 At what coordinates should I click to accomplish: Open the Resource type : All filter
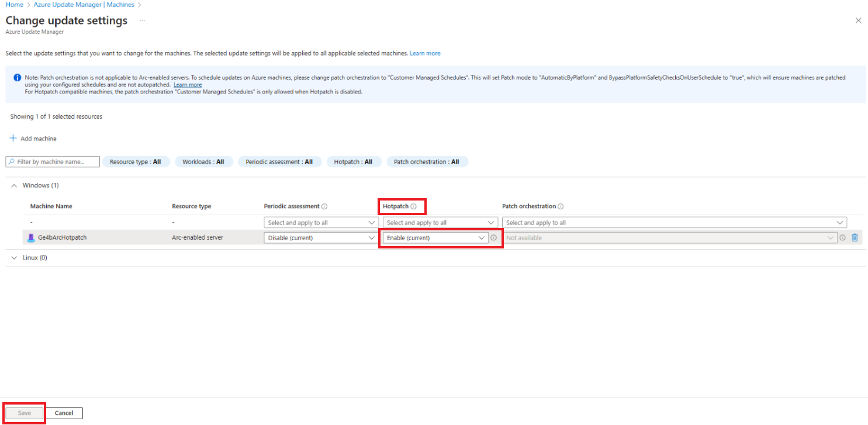click(x=136, y=162)
